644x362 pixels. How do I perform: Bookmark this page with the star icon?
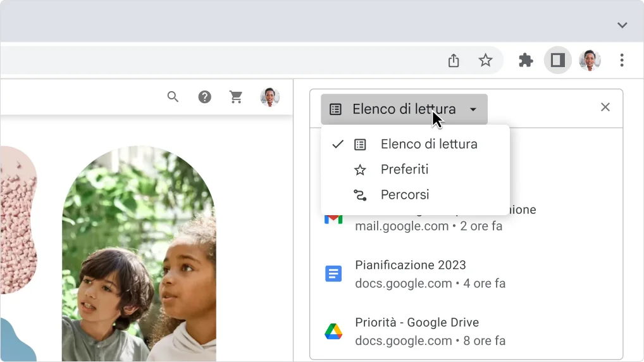[485, 61]
